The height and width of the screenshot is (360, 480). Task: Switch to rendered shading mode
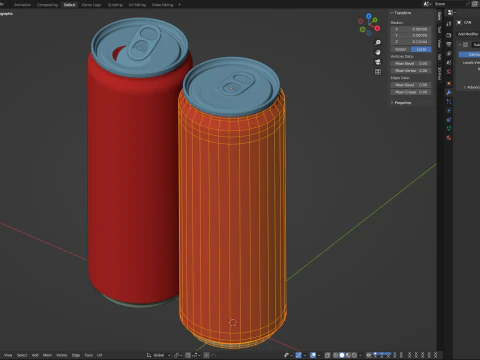[354, 355]
